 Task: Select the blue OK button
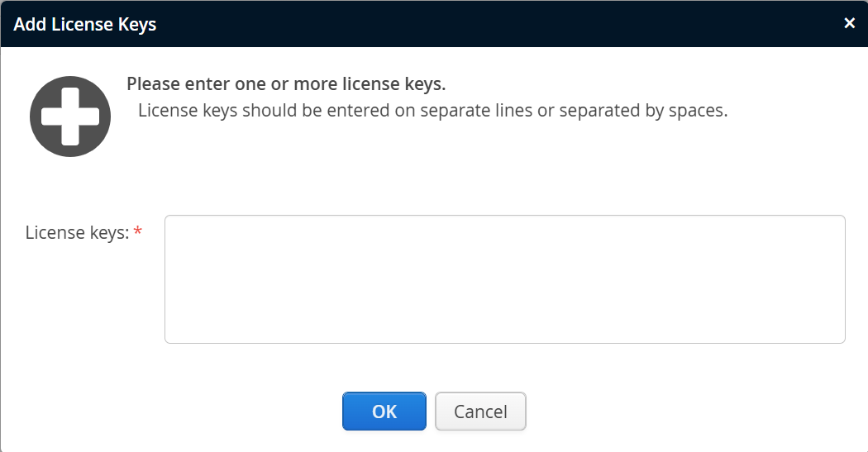384,412
